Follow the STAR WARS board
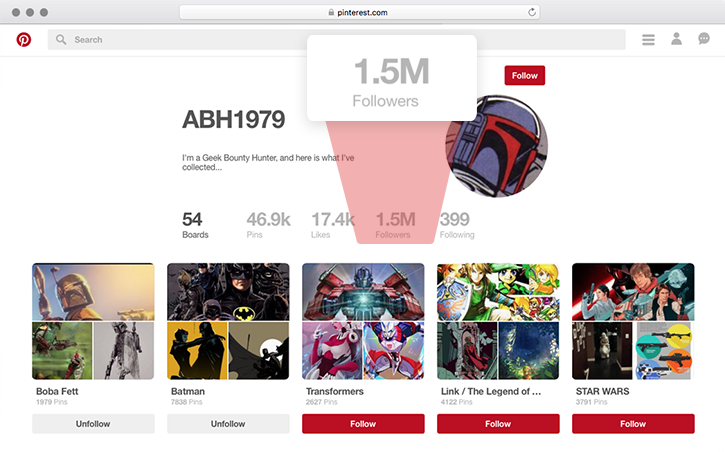 (x=633, y=424)
